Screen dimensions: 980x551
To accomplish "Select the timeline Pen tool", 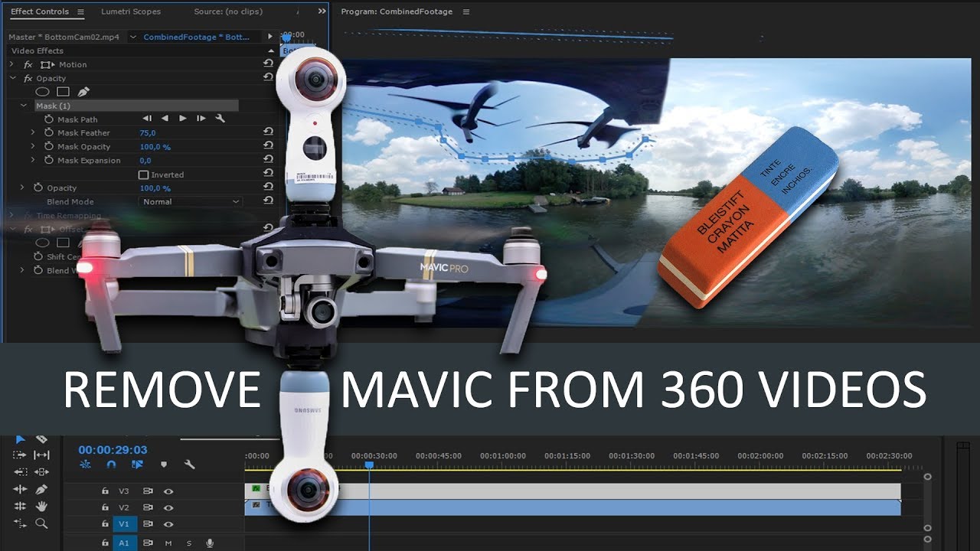I will 42,489.
